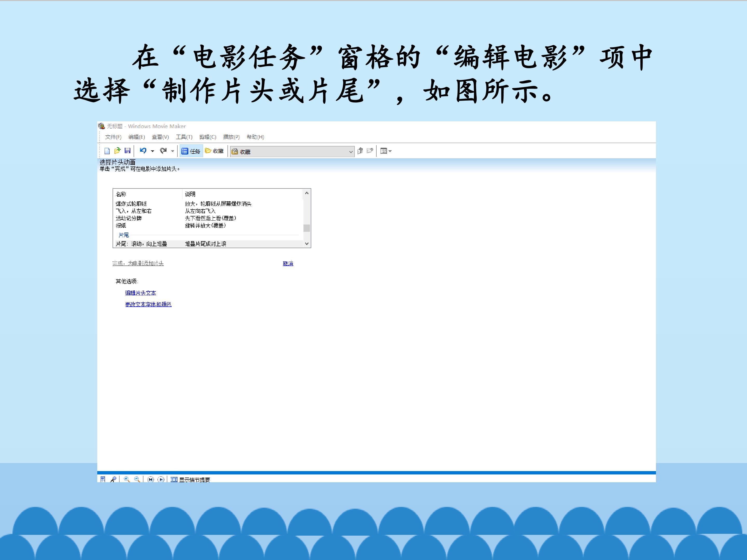
Task: Click the New Collection Folder icon
Action: 370,151
